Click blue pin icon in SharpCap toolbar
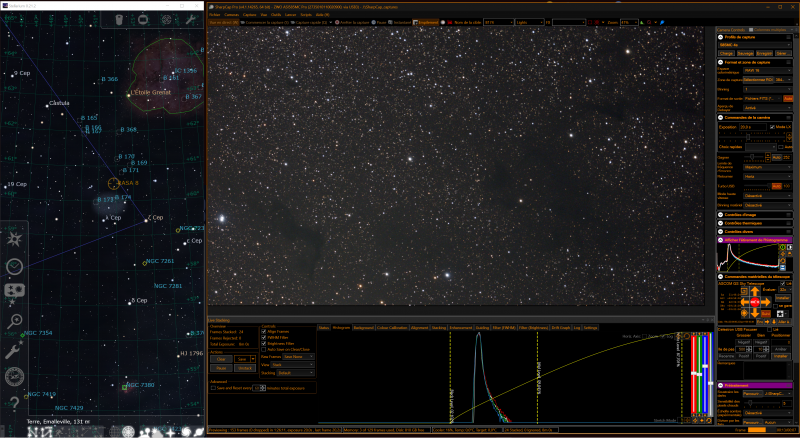Image resolution: width=800 pixels, height=438 pixels. click(662, 22)
